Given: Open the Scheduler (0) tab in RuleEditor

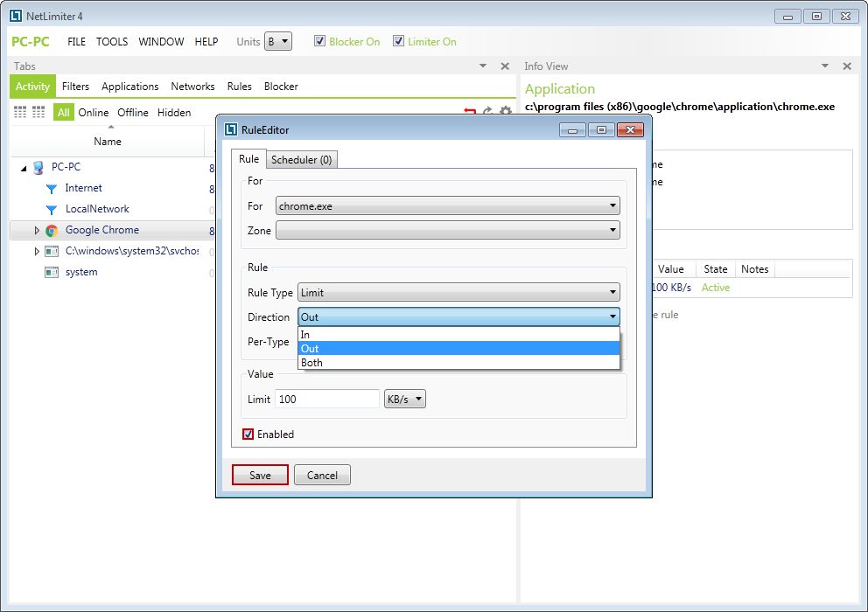Looking at the screenshot, I should click(302, 160).
